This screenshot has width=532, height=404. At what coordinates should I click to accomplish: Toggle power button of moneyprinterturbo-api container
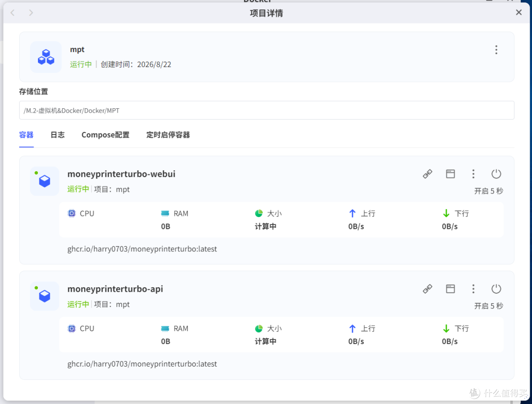(x=496, y=289)
